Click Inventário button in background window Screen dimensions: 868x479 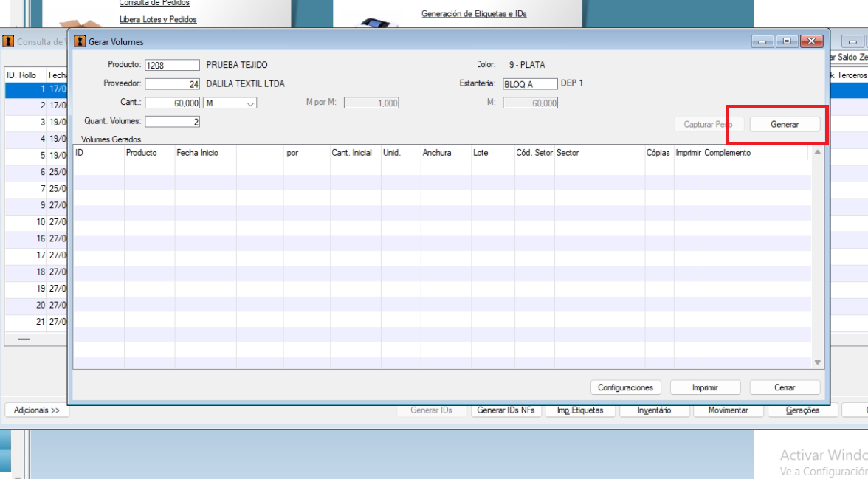654,410
